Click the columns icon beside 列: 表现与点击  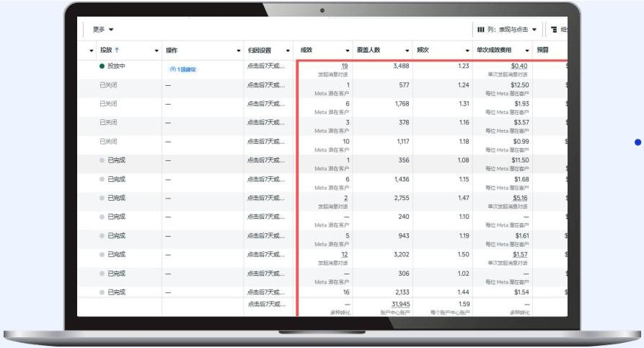click(480, 30)
